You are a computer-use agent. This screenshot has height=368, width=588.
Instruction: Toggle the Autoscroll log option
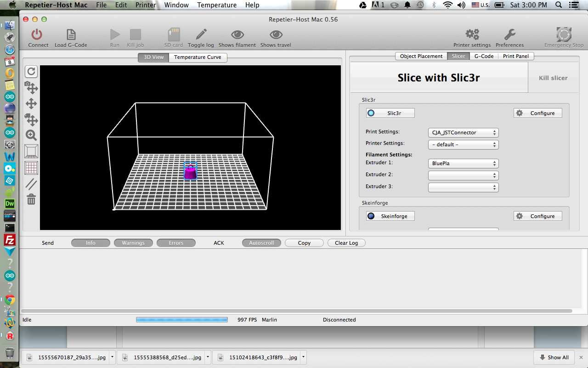pos(261,243)
